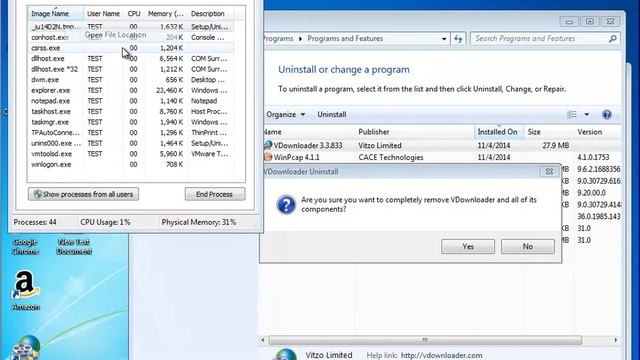Viewport: 640px width, 360px height.
Task: Click the Programs breadcrumb item
Action: click(x=278, y=39)
